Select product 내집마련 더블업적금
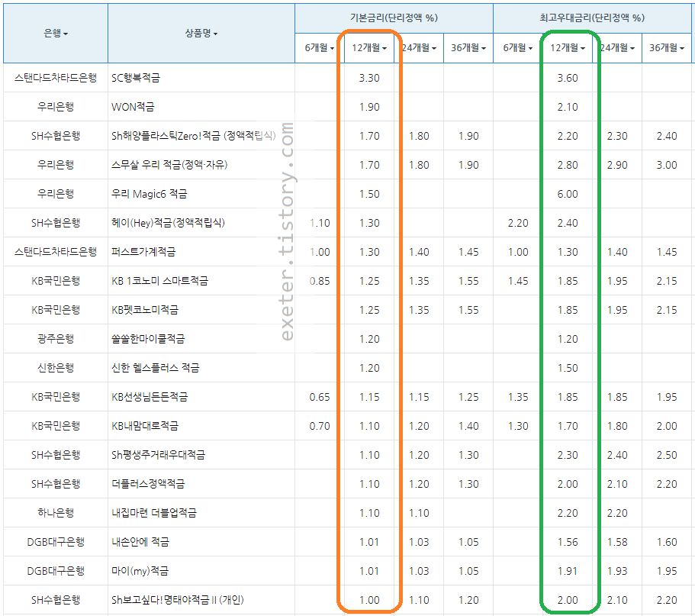The image size is (695, 616). [154, 513]
